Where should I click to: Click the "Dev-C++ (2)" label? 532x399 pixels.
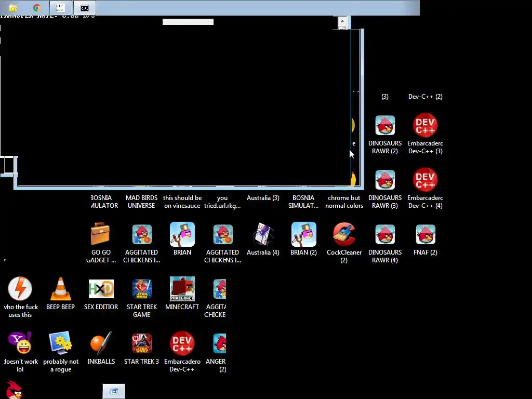tap(425, 96)
